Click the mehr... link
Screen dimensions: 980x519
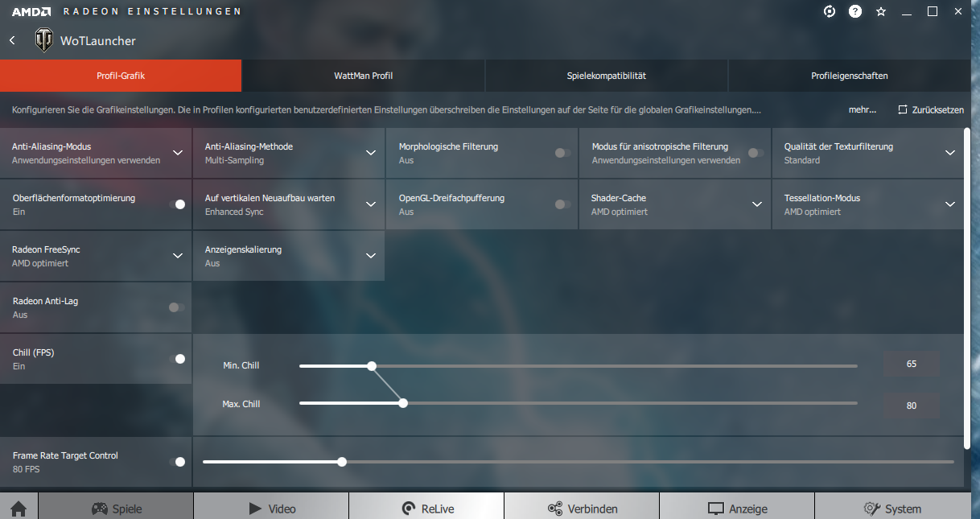click(x=863, y=109)
